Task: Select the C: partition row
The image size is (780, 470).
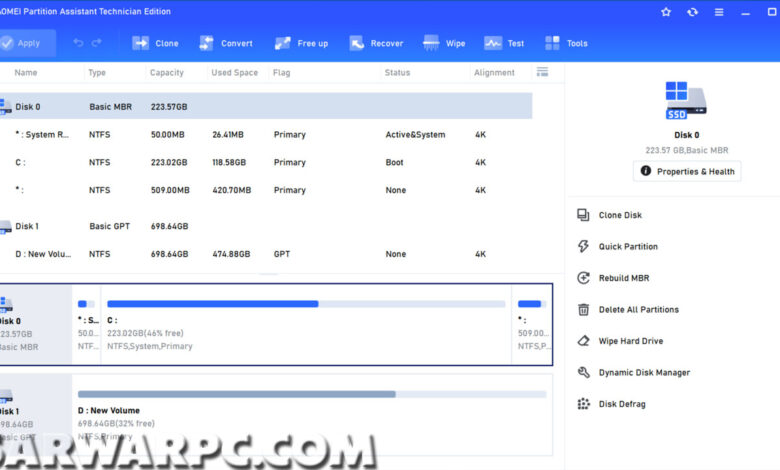Action: point(266,162)
